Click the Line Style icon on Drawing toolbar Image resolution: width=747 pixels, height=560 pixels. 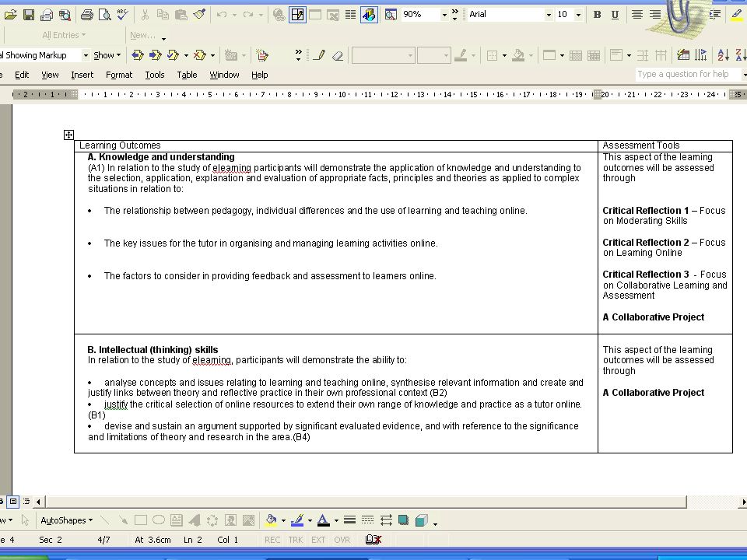[349, 520]
